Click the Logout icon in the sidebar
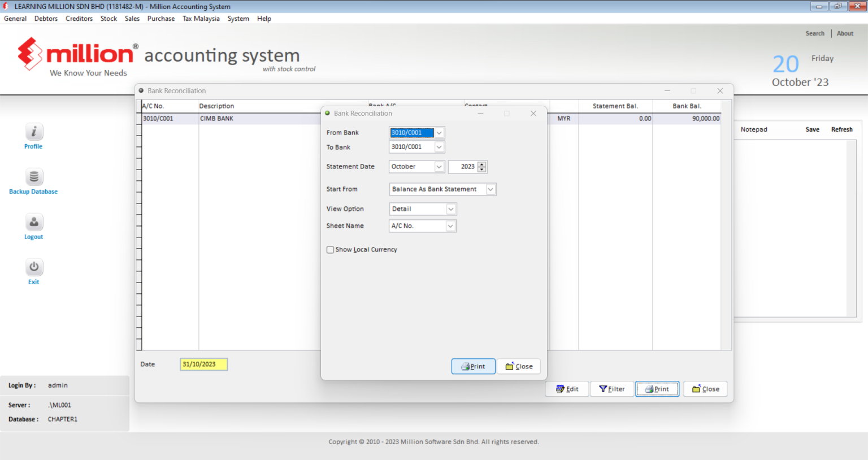 click(33, 222)
